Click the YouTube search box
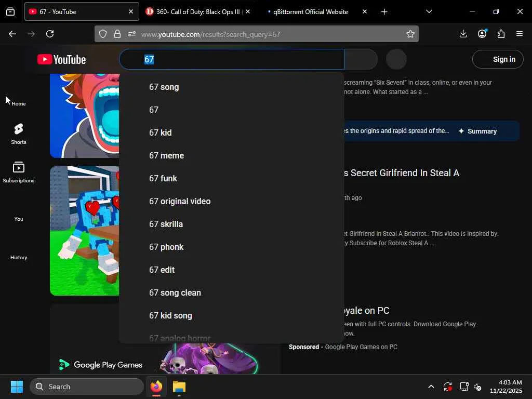This screenshot has height=399, width=532. click(x=232, y=59)
